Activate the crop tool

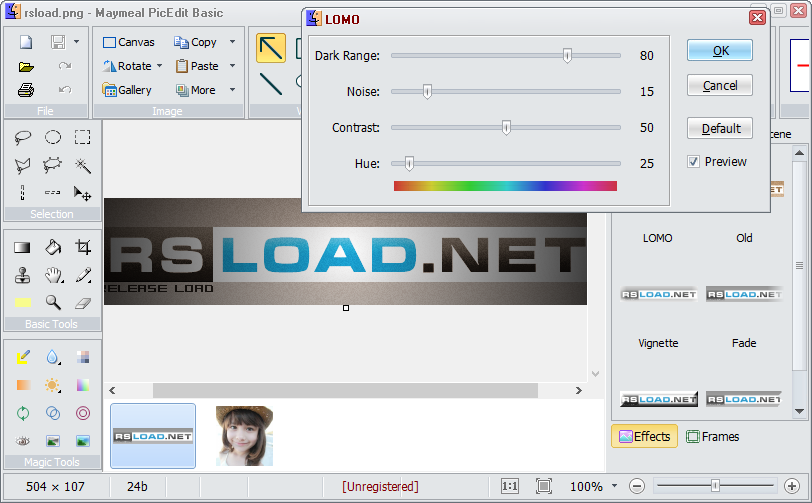tap(83, 247)
